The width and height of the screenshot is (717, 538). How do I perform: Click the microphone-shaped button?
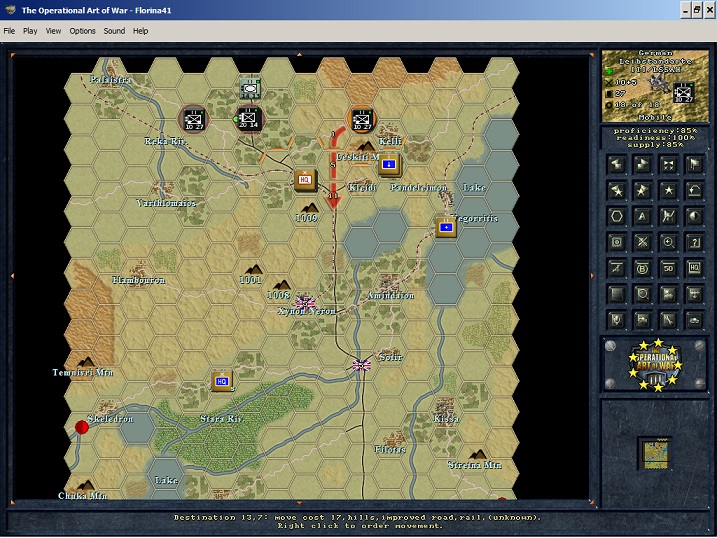coord(617,320)
